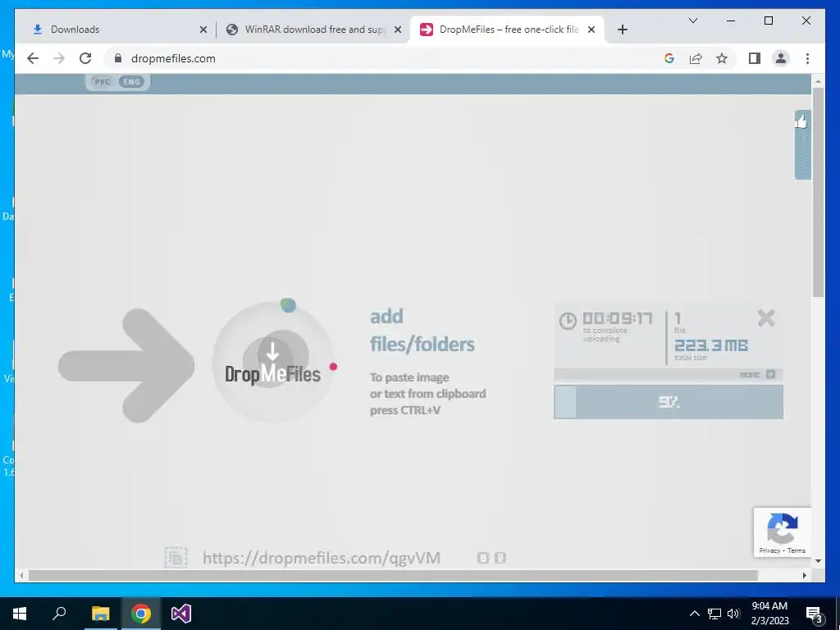Go forward in browser history
This screenshot has height=630, width=840.
coord(59,58)
